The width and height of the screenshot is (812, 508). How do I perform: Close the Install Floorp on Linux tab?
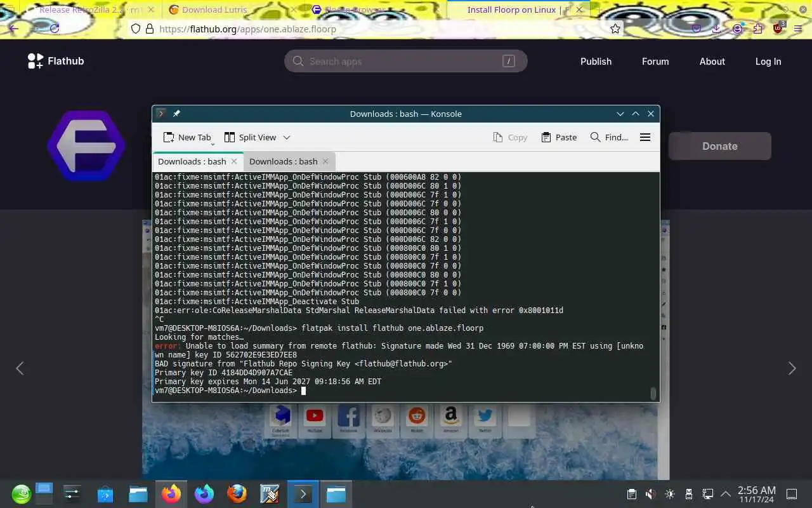point(579,10)
